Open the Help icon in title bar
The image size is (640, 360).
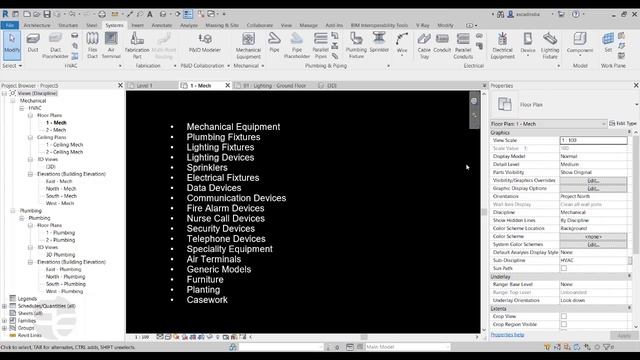click(x=576, y=14)
